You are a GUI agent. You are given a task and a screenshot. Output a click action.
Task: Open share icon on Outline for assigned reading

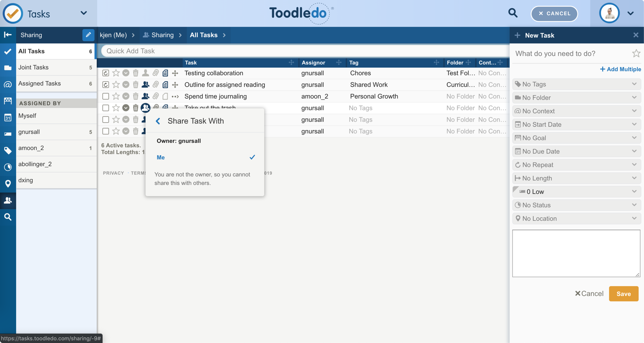pos(145,84)
